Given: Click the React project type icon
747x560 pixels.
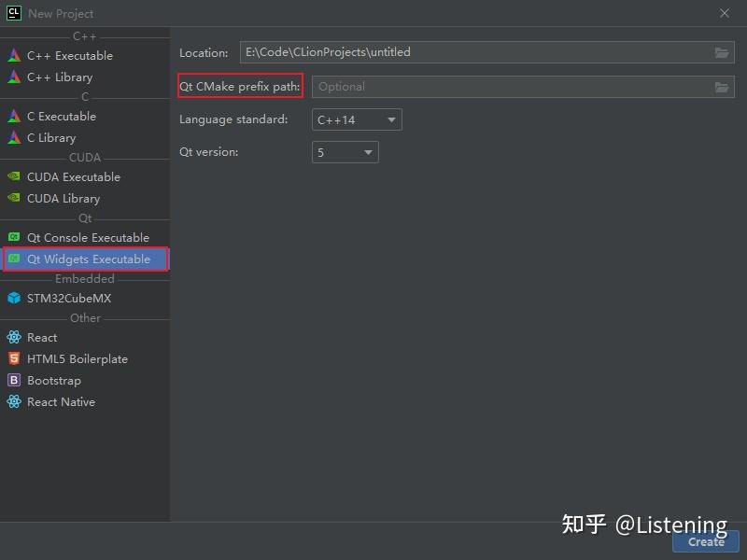Looking at the screenshot, I should pos(16,337).
